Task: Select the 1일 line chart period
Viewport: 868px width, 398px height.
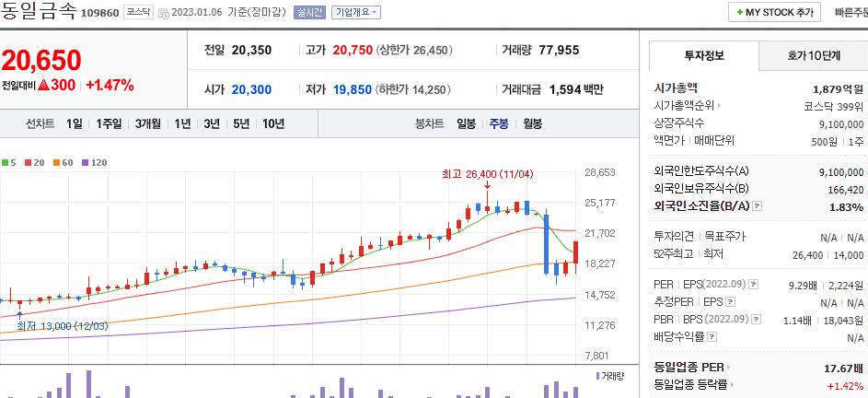Action: click(75, 123)
